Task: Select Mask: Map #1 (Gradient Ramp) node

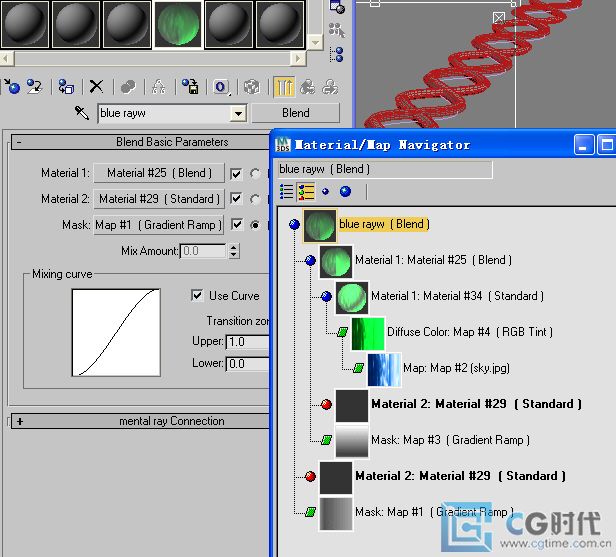Action: (434, 512)
